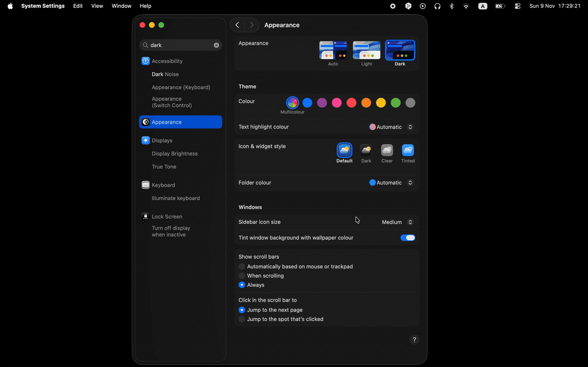Open Control Centre in menu bar
Viewport: 588px width, 367px height.
pos(518,6)
